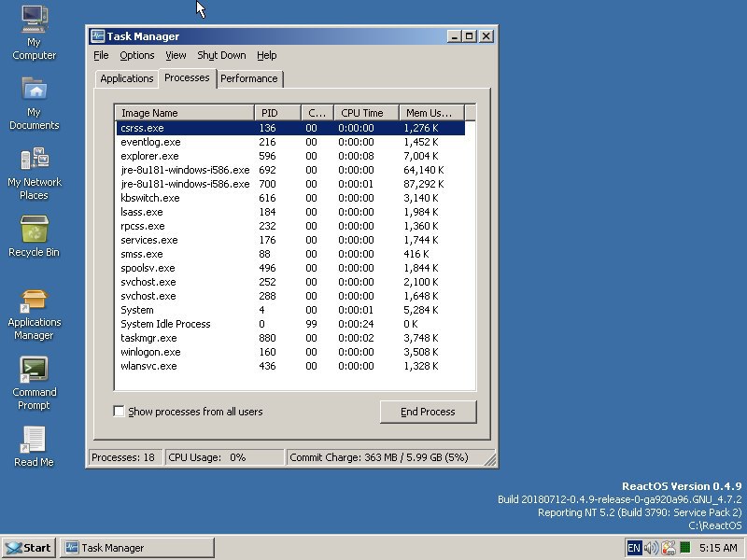Screen dimensions: 747x560
Task: Click the Start button
Action: (28, 548)
